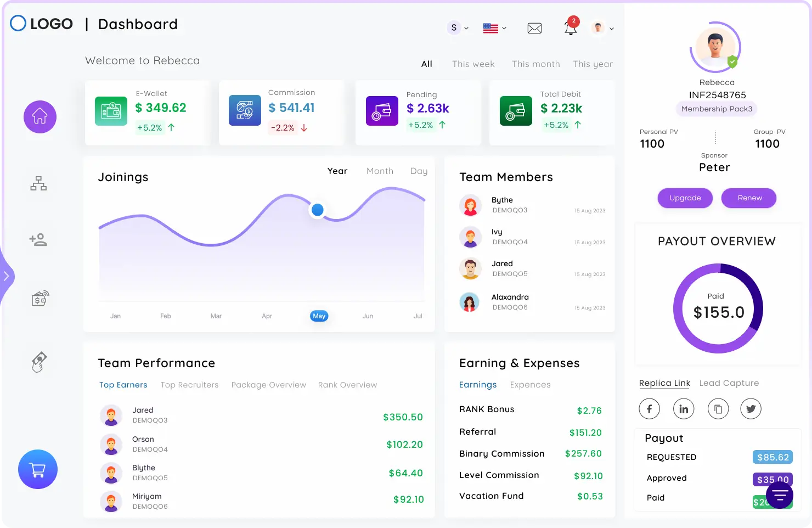This screenshot has height=528, width=812.
Task: Open the Package Overview tab
Action: pos(269,385)
